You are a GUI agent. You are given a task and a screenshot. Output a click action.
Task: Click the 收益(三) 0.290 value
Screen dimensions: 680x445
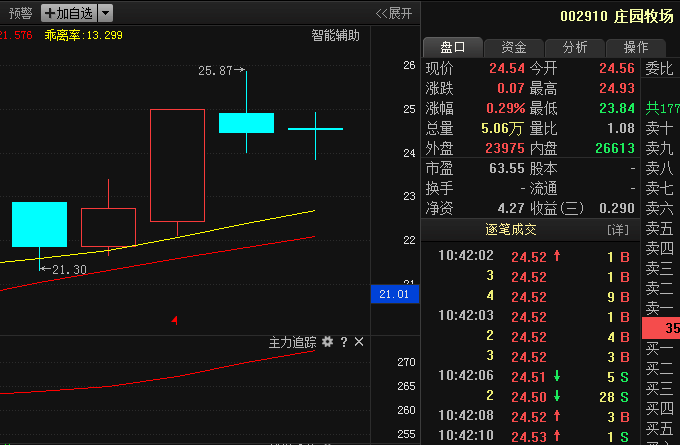[x=617, y=208]
